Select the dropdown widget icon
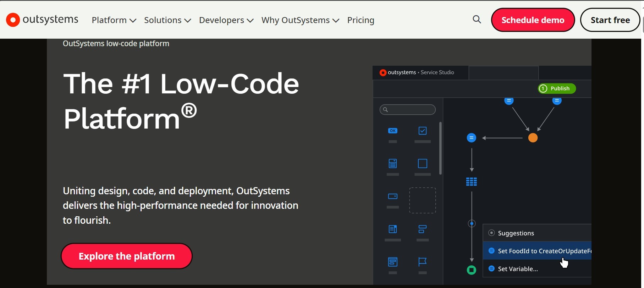 393,196
